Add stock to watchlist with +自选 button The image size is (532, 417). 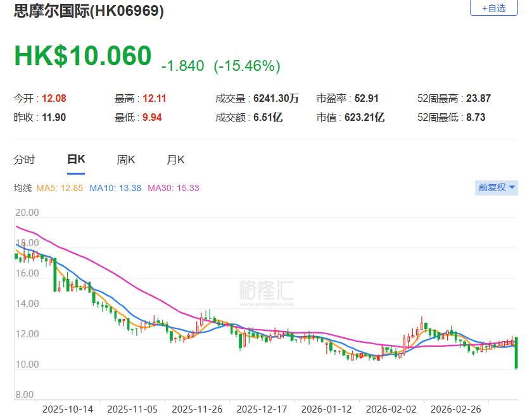(x=493, y=8)
